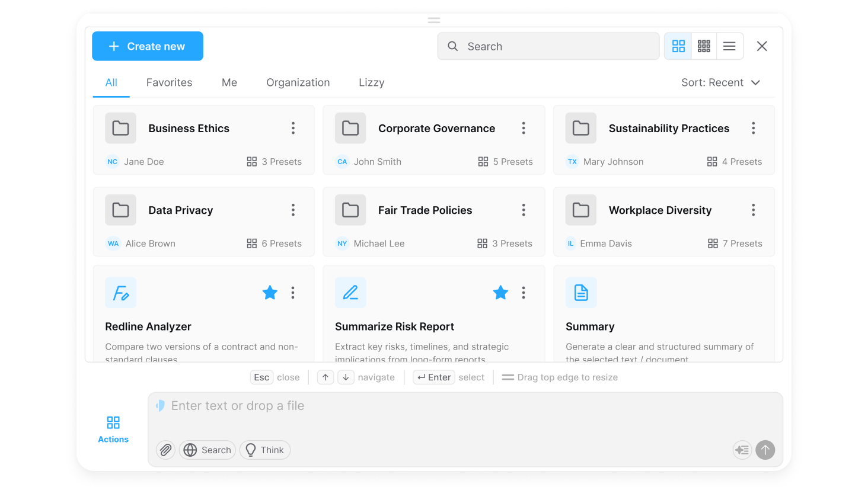Toggle the Think mode chip
Image resolution: width=868 pixels, height=487 pixels.
pyautogui.click(x=265, y=450)
